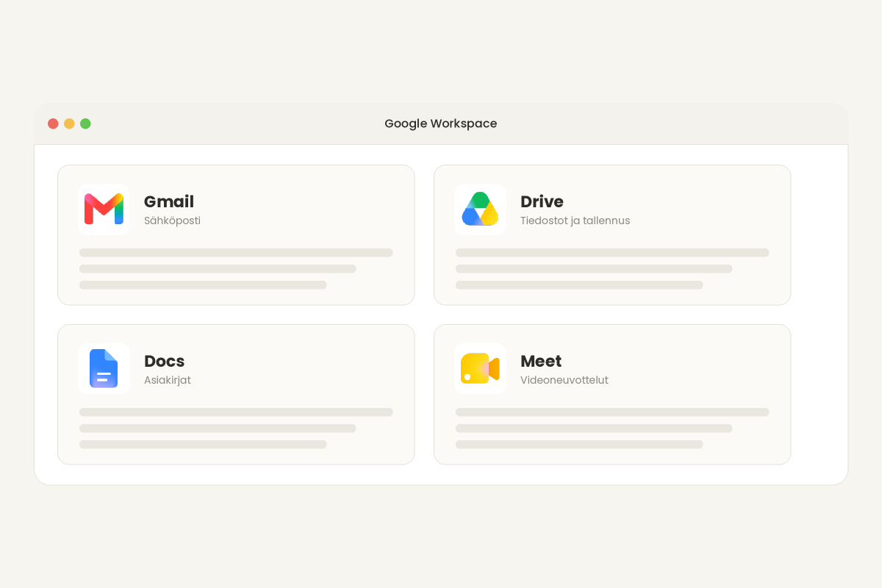Minimize the window with yellow button

click(69, 123)
